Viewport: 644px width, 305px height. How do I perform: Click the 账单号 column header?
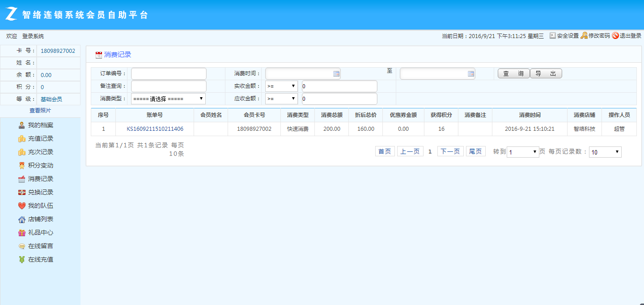click(x=155, y=115)
